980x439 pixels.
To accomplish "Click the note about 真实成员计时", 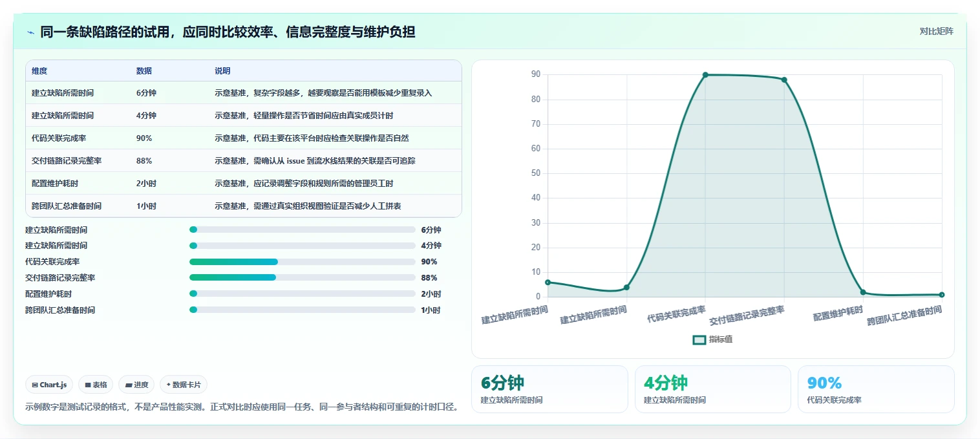I will point(304,116).
